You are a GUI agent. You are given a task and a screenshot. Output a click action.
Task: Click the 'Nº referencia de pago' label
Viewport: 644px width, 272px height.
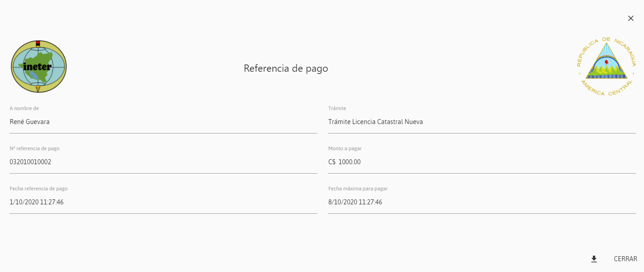[x=35, y=148]
